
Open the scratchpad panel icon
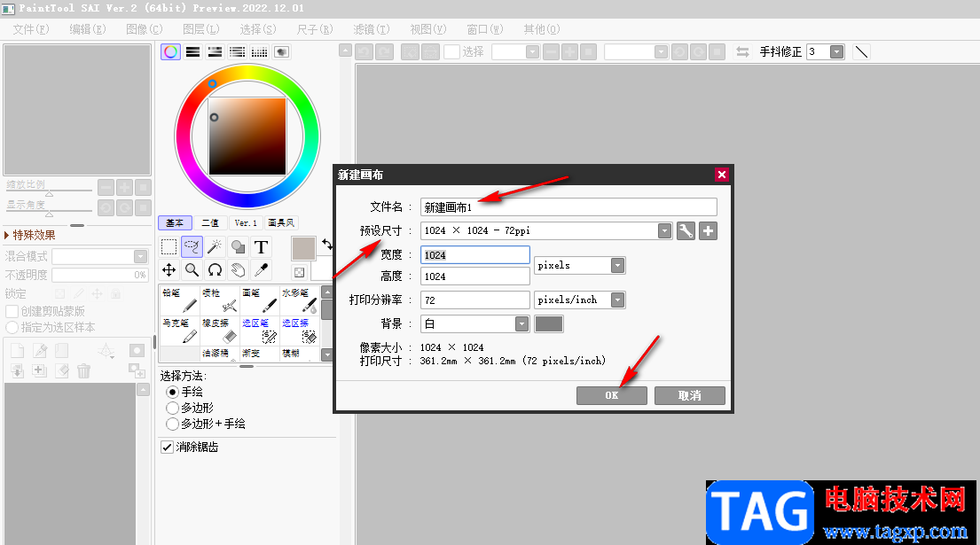click(282, 51)
